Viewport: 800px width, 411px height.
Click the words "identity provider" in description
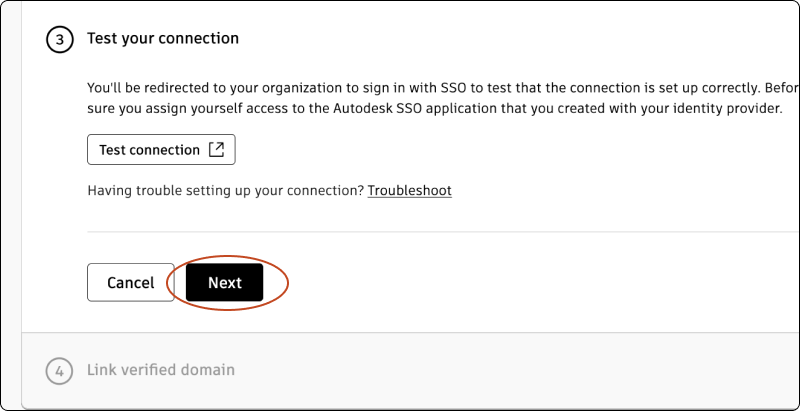click(x=729, y=108)
